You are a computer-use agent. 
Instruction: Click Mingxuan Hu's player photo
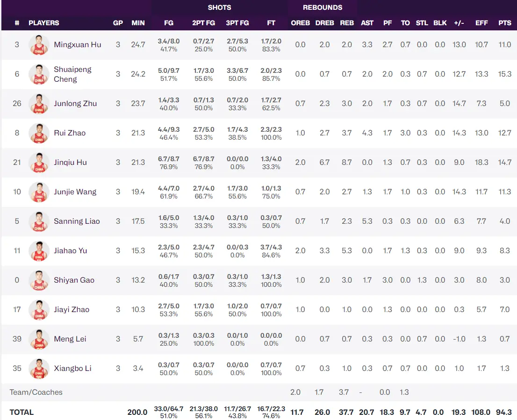39,45
